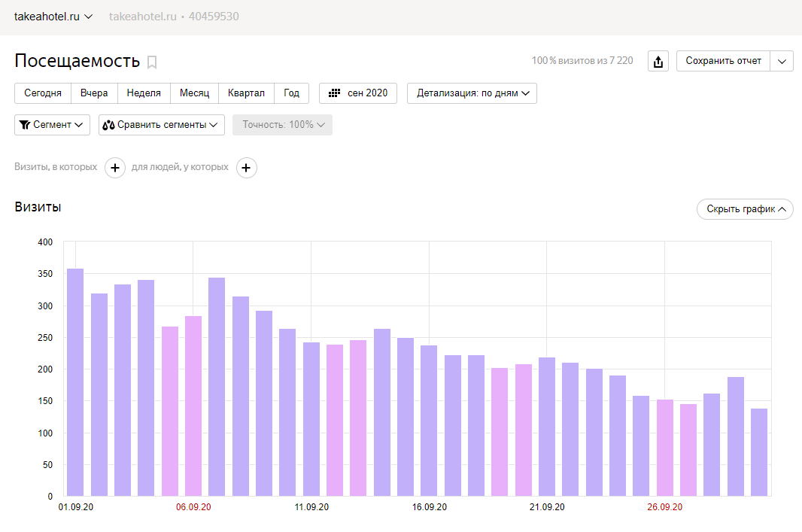The height and width of the screenshot is (532, 802).
Task: Click the first bar for 01.09.20
Action: tap(75, 382)
